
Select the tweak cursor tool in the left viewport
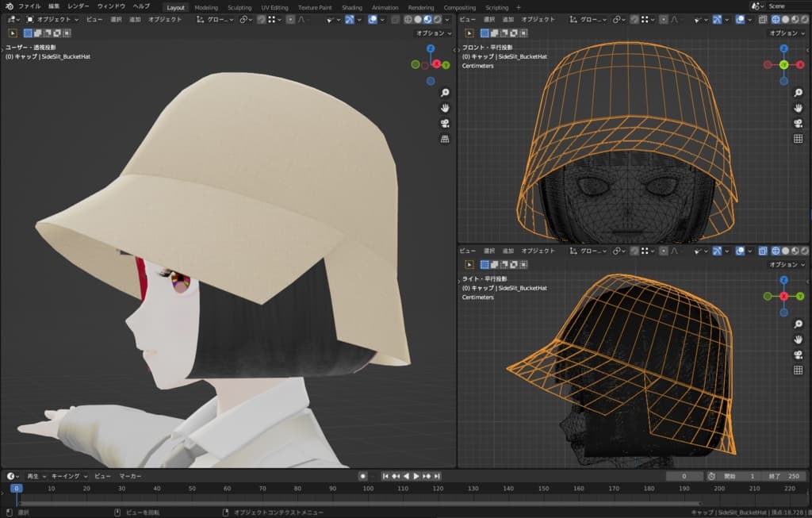pos(13,33)
